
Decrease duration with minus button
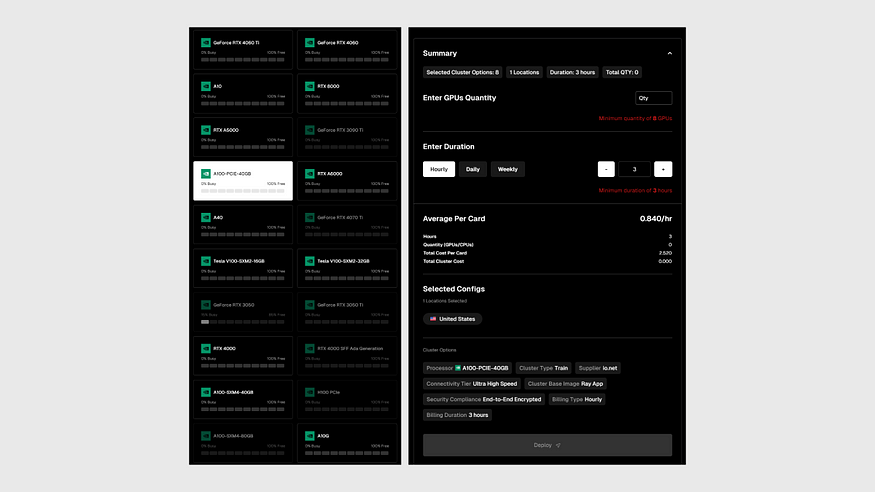click(606, 169)
